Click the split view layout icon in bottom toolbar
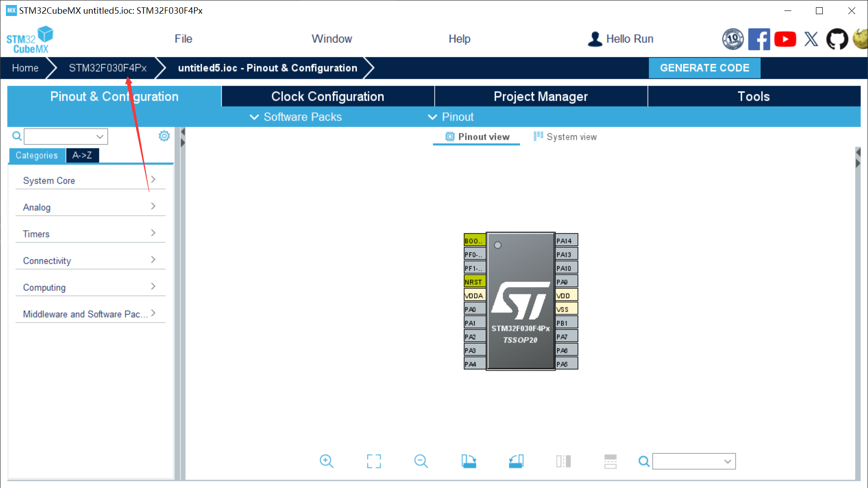This screenshot has height=488, width=868. [610, 461]
